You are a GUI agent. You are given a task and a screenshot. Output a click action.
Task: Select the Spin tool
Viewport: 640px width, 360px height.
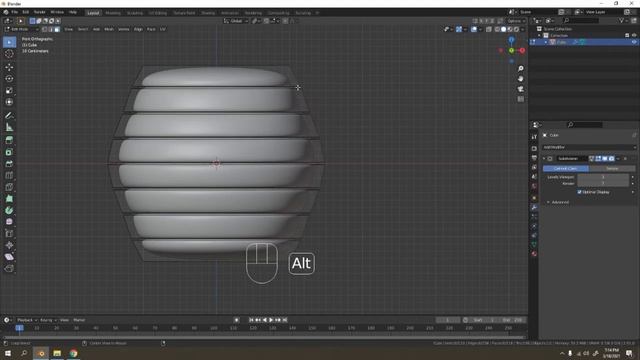9,210
